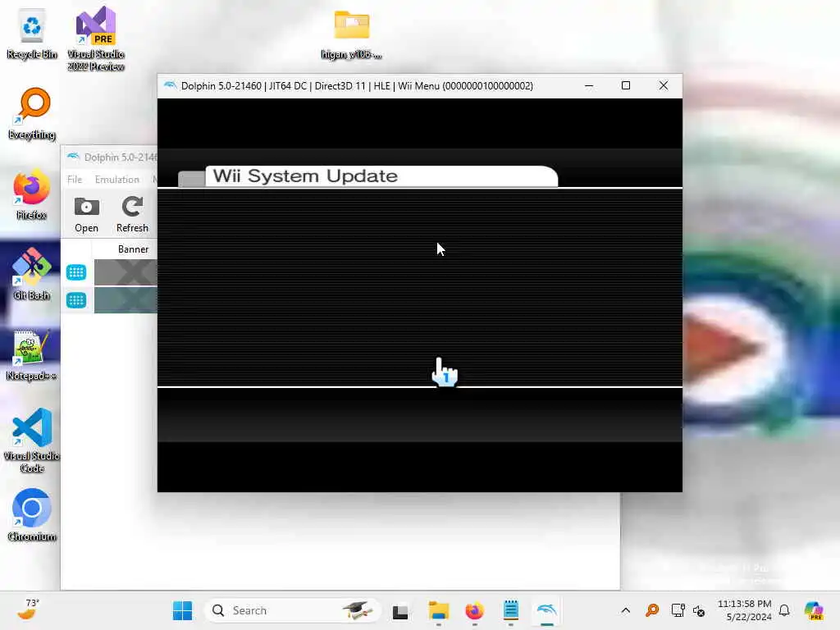
Task: Open the weather widget showing 73°
Action: (x=28, y=609)
